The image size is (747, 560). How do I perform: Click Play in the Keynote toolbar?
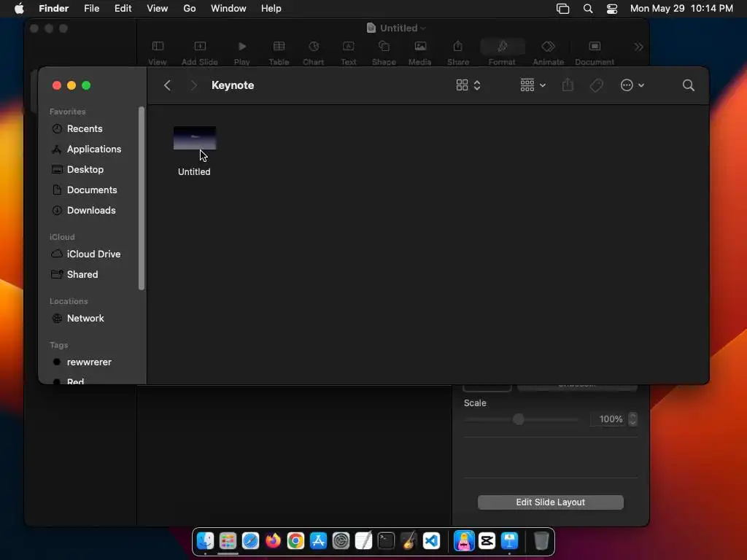click(x=242, y=52)
